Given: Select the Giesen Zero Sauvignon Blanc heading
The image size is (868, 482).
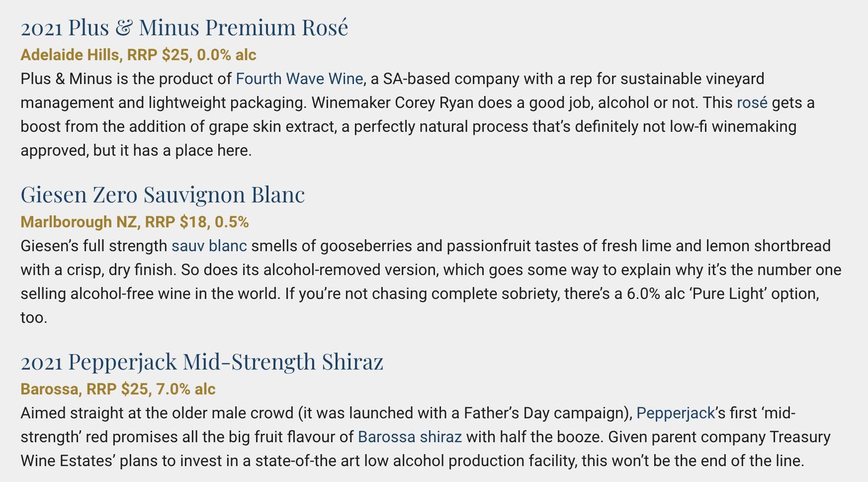Looking at the screenshot, I should (163, 194).
